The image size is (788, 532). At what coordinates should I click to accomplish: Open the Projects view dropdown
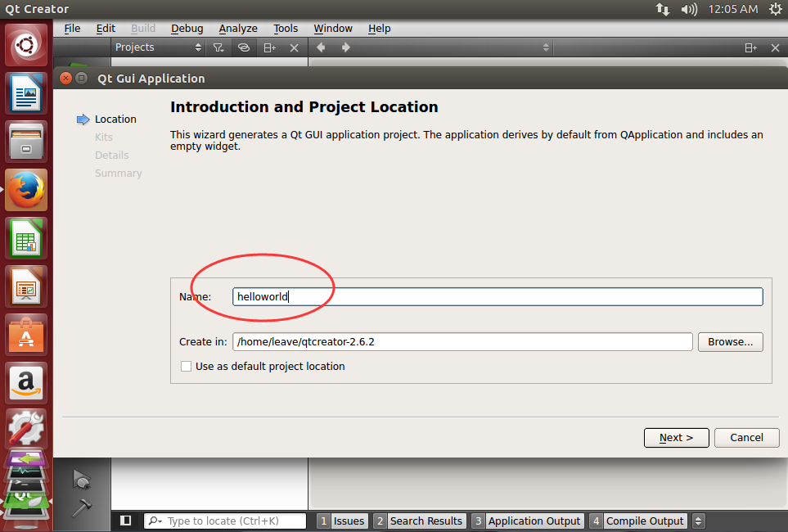coord(158,47)
